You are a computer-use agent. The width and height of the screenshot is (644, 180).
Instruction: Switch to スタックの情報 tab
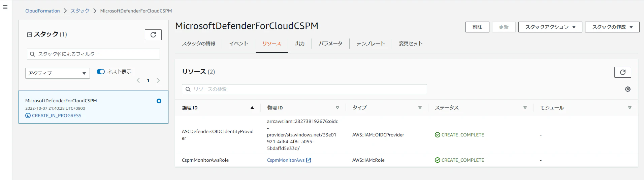(199, 44)
